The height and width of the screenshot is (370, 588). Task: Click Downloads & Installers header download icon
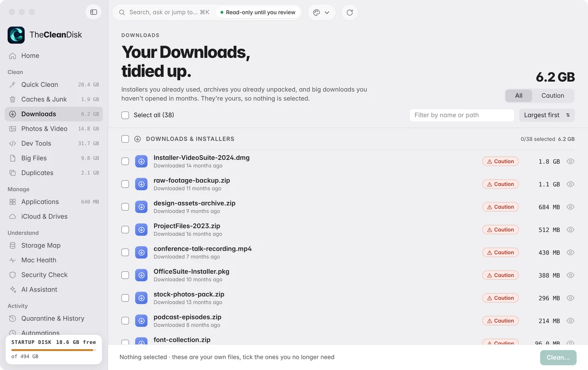pyautogui.click(x=138, y=139)
